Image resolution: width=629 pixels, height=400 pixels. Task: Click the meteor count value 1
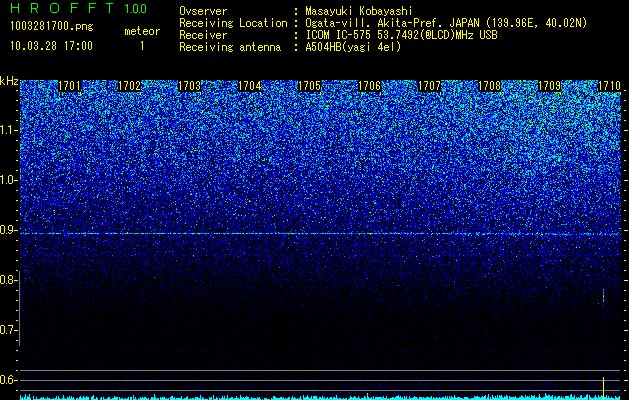[x=142, y=46]
